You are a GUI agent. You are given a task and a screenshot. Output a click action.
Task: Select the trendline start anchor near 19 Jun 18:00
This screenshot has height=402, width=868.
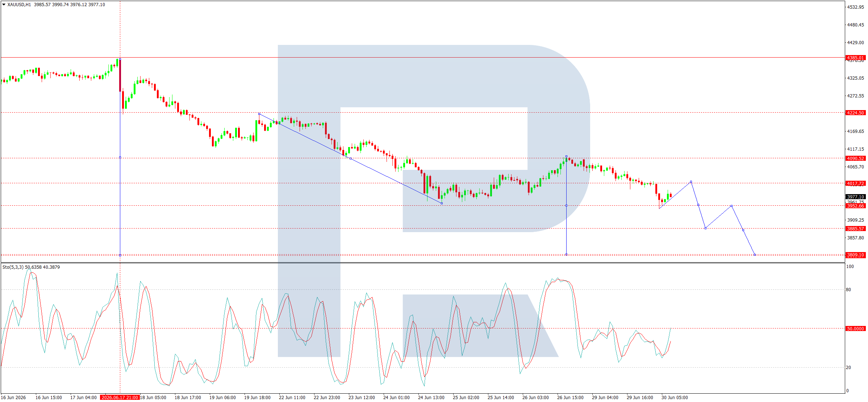[x=259, y=114]
